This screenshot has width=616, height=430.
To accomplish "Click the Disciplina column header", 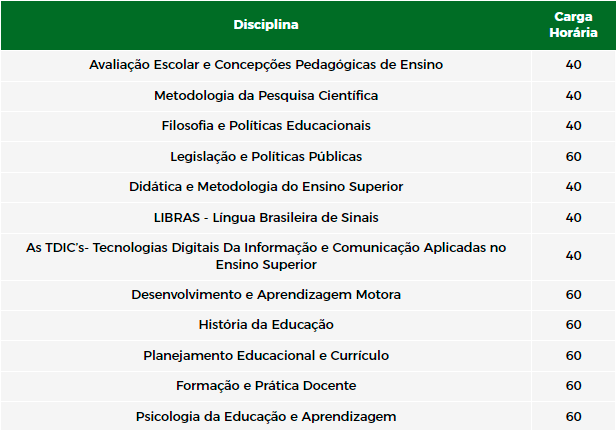I will [x=266, y=25].
